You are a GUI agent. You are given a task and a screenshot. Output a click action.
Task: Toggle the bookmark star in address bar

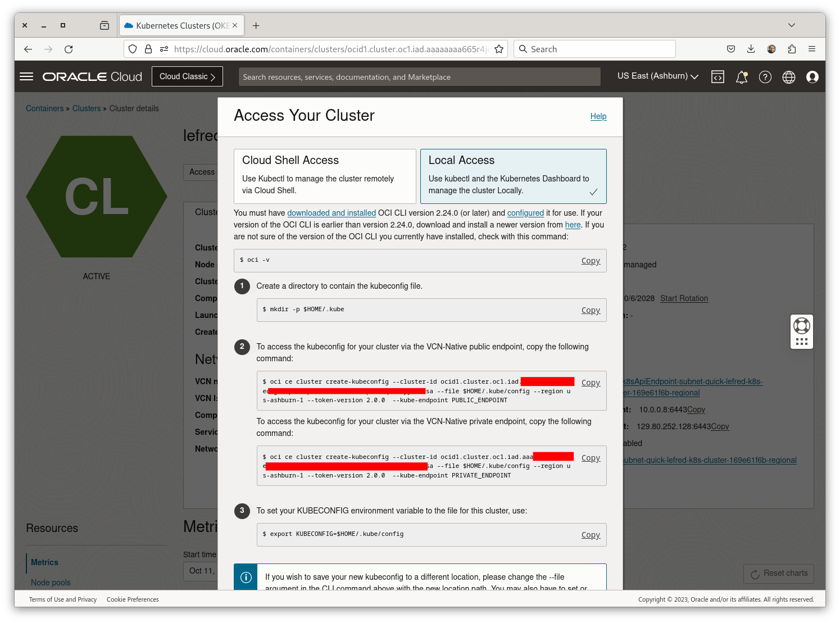tap(499, 49)
